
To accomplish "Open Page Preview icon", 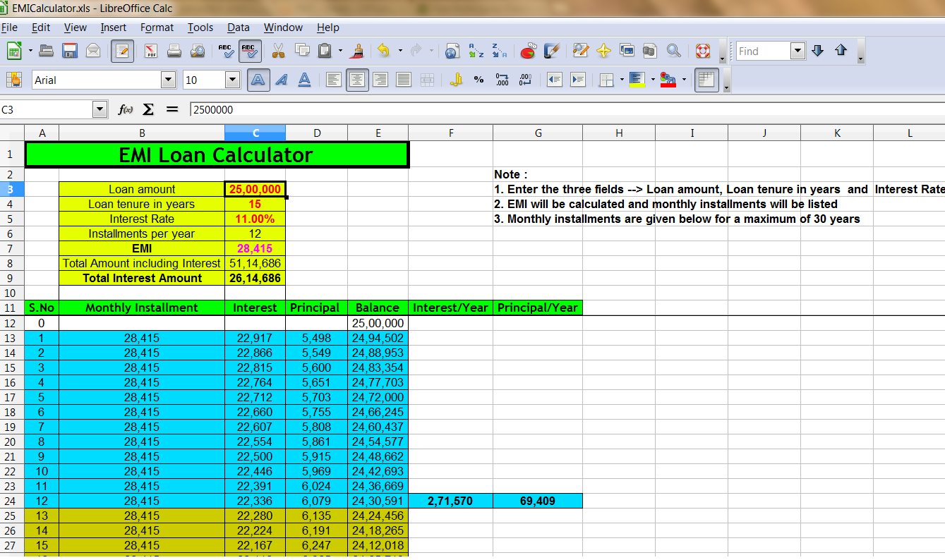I will coord(198,51).
